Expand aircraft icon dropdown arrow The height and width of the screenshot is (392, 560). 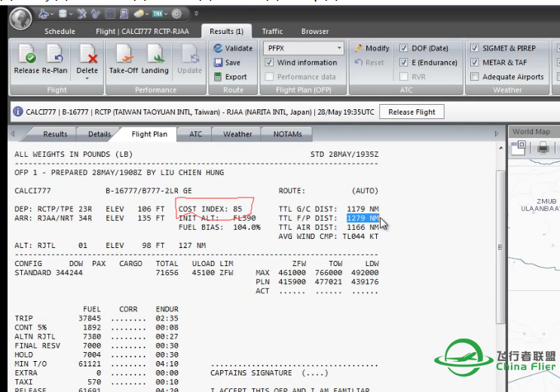tap(52, 14)
